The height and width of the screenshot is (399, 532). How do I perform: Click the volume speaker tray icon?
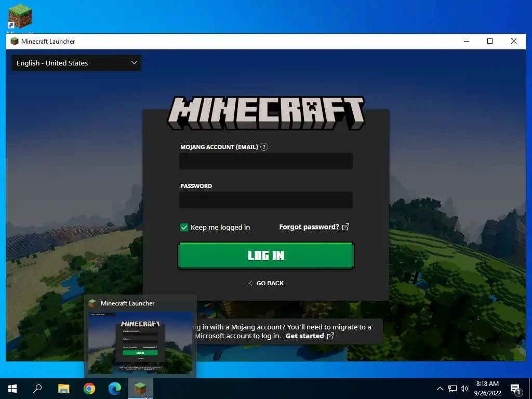point(464,389)
